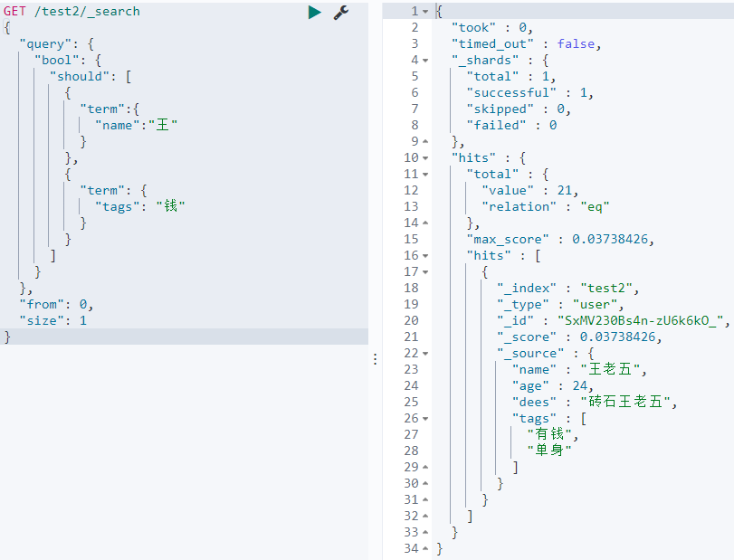
Task: Click the "tags": "钱" term line
Action: 140,206
